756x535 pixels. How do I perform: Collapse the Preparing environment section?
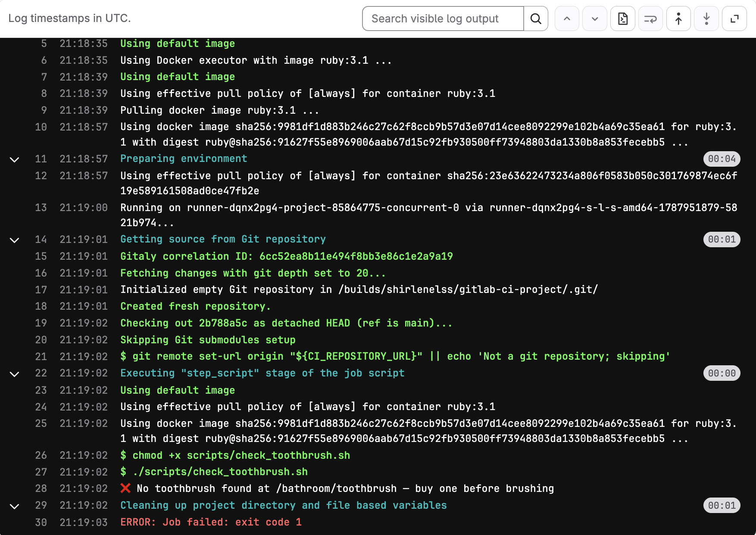coord(14,159)
